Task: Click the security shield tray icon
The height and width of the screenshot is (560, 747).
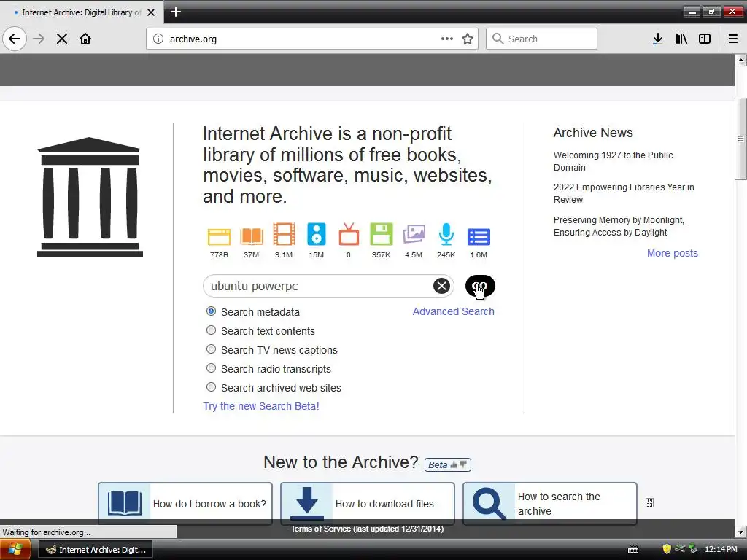Action: pos(667,549)
